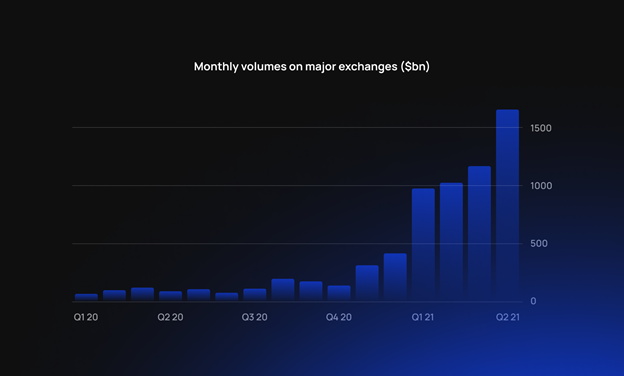This screenshot has width=624, height=376.
Task: Click the Q1 20 axis label
Action: (x=86, y=317)
